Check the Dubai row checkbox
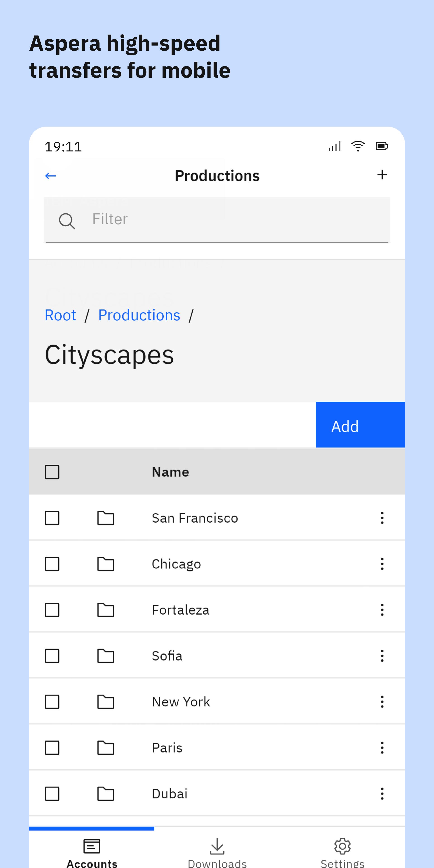The width and height of the screenshot is (434, 868). pyautogui.click(x=52, y=794)
